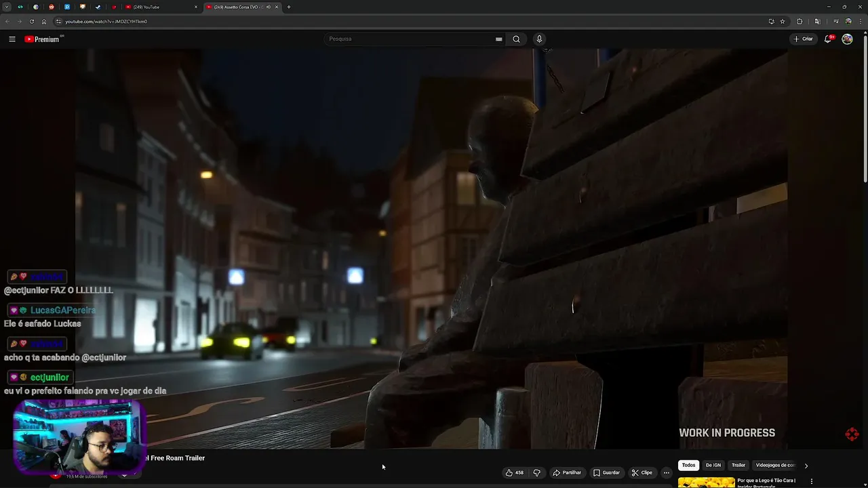Click the IGN logo watermark in video
Screen dimensions: 868x488
852,434
